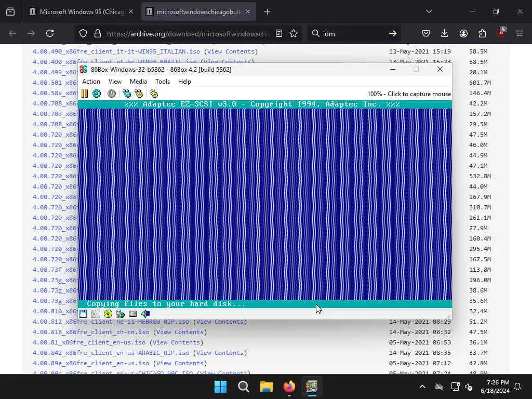View Contents of the zh-cn iso

point(180,332)
